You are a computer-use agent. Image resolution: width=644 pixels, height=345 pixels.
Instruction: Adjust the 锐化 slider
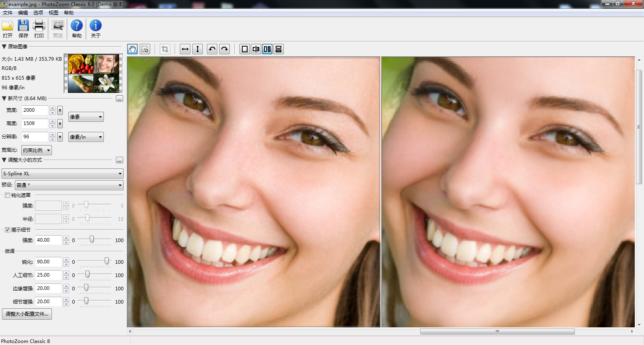point(107,261)
